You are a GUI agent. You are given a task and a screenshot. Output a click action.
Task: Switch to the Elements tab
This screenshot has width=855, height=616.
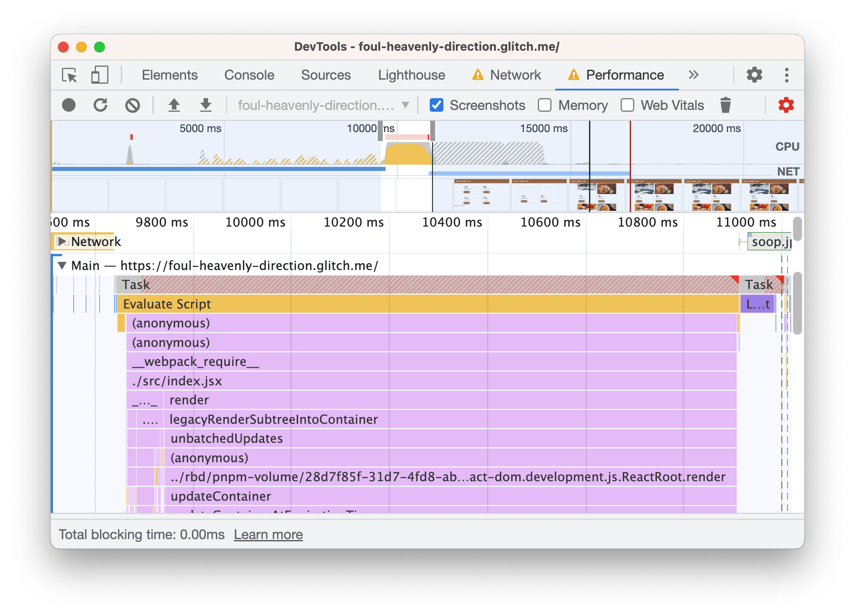(x=170, y=75)
